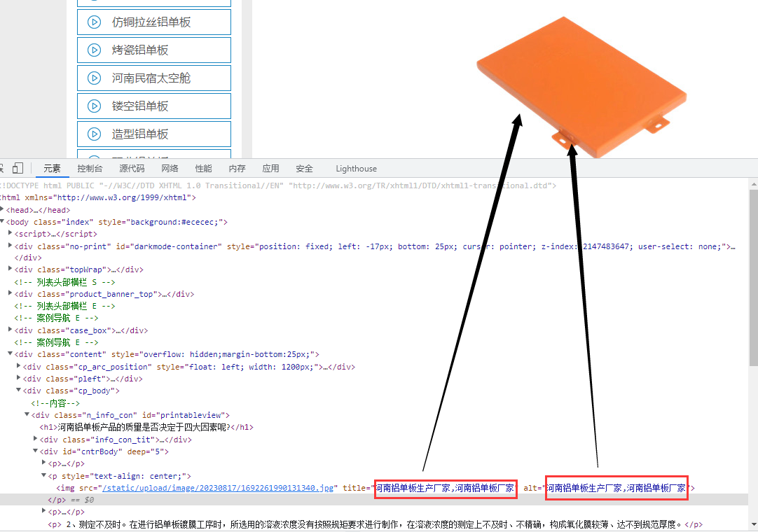Screen dimensions: 758x532
Task: Collapse the div class cp_body node
Action: point(19,391)
